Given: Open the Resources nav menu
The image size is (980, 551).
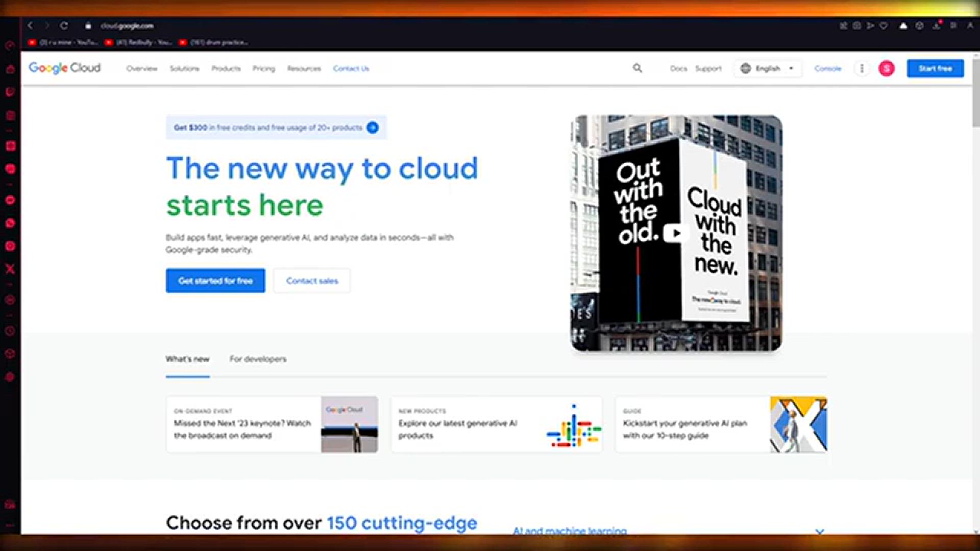Looking at the screenshot, I should pyautogui.click(x=304, y=68).
